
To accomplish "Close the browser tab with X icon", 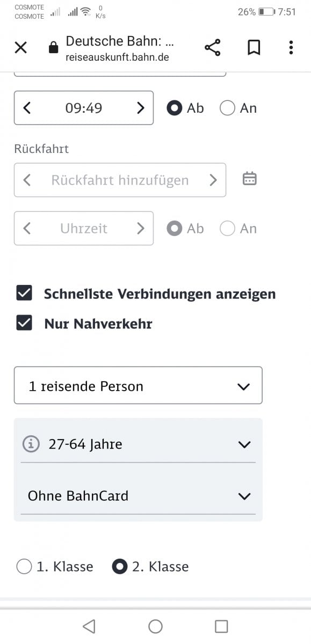I will 20,48.
